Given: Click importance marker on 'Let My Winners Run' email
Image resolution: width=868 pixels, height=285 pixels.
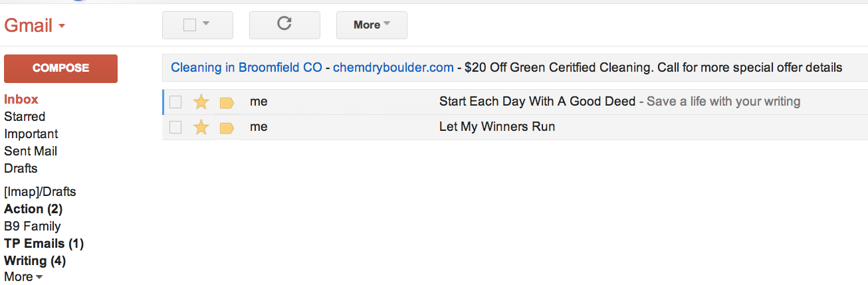Looking at the screenshot, I should [x=227, y=127].
